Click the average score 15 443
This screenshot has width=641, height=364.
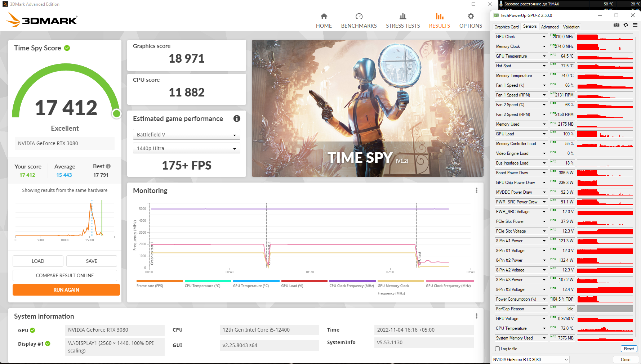[64, 175]
